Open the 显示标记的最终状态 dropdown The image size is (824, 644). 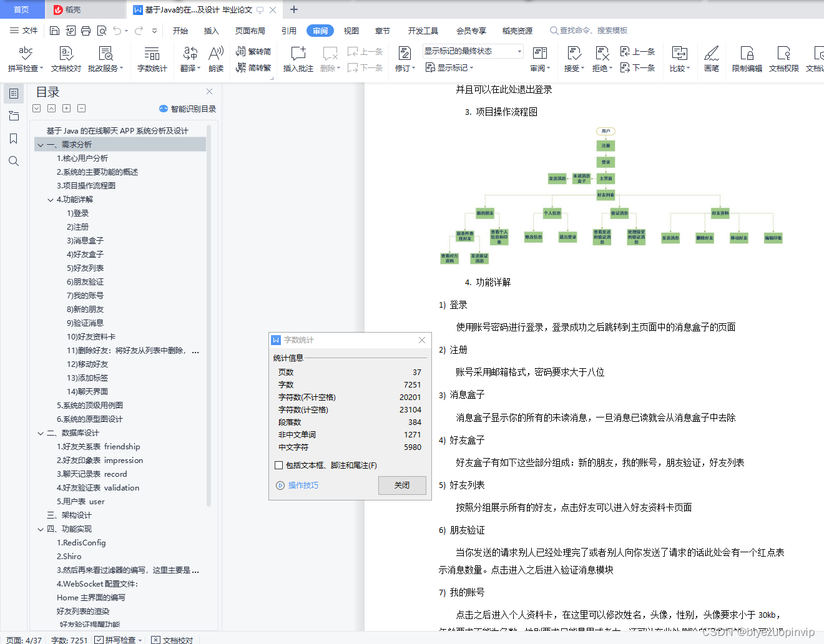point(473,51)
